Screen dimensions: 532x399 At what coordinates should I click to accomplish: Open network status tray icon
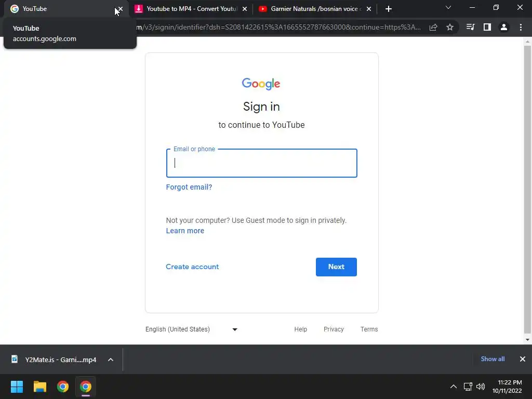point(468,387)
